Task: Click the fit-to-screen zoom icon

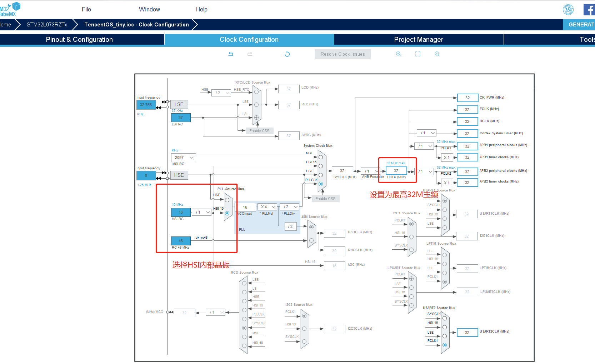Action: [x=418, y=54]
